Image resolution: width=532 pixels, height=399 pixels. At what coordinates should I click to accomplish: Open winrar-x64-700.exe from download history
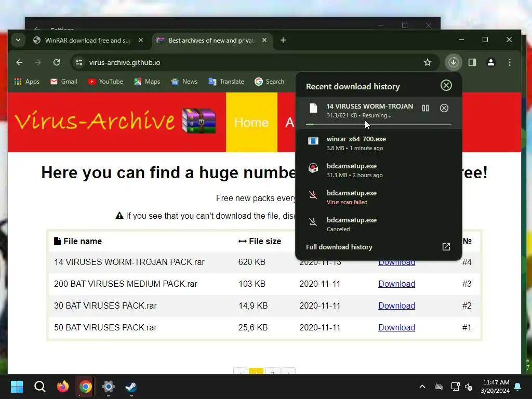(x=379, y=143)
